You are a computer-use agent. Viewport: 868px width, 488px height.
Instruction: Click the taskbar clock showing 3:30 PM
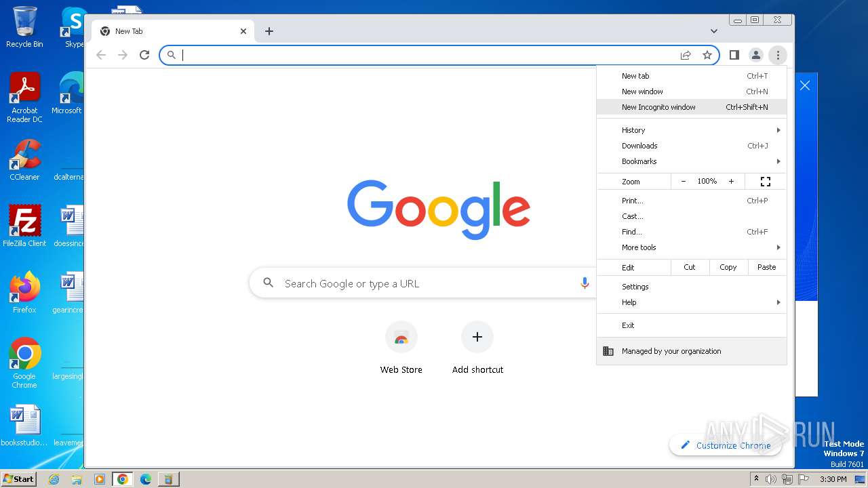point(833,479)
